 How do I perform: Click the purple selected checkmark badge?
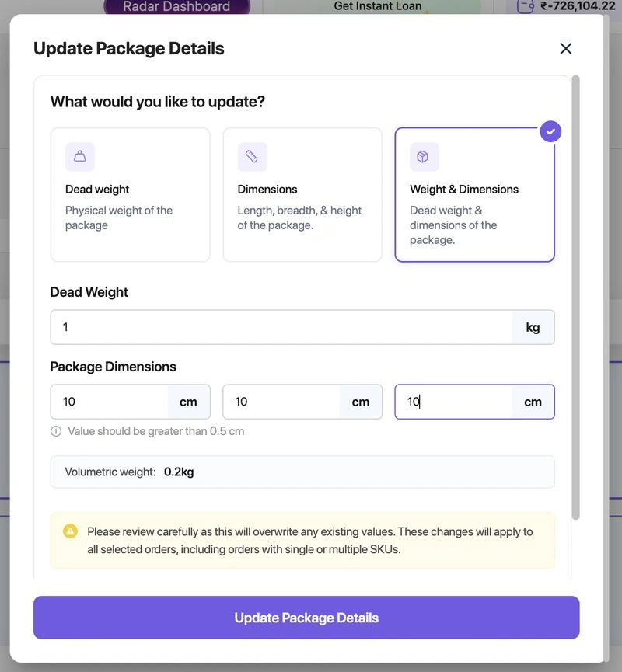550,131
